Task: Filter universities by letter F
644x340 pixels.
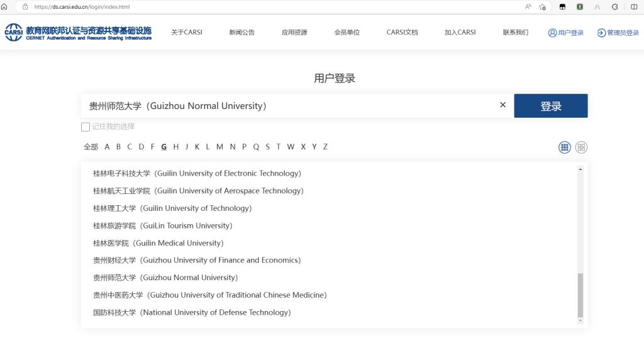Action: coord(152,147)
